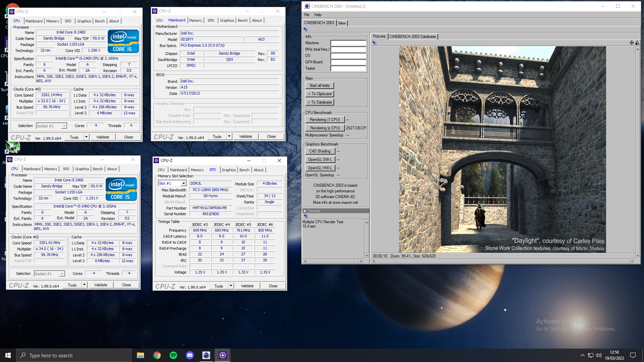Select the Memory tab in the CPU-Z SPD window
The width and height of the screenshot is (644, 362).
(x=197, y=170)
